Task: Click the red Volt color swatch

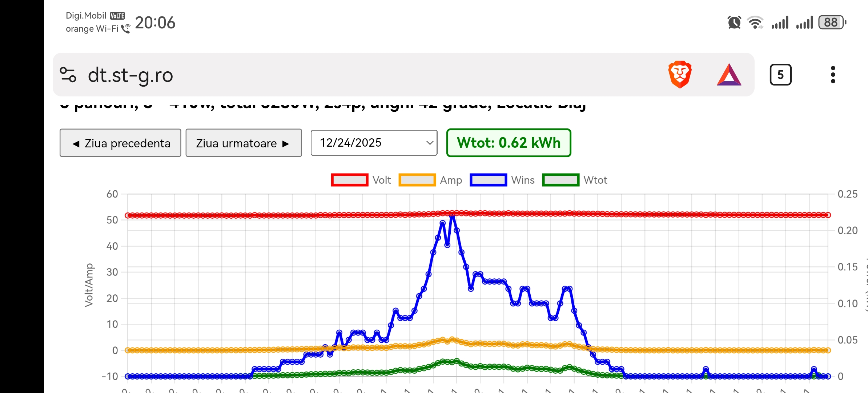Action: (349, 180)
